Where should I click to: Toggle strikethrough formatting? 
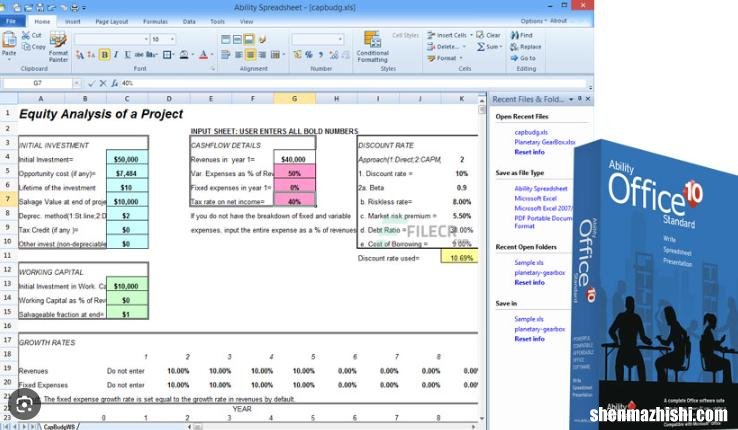(x=139, y=55)
